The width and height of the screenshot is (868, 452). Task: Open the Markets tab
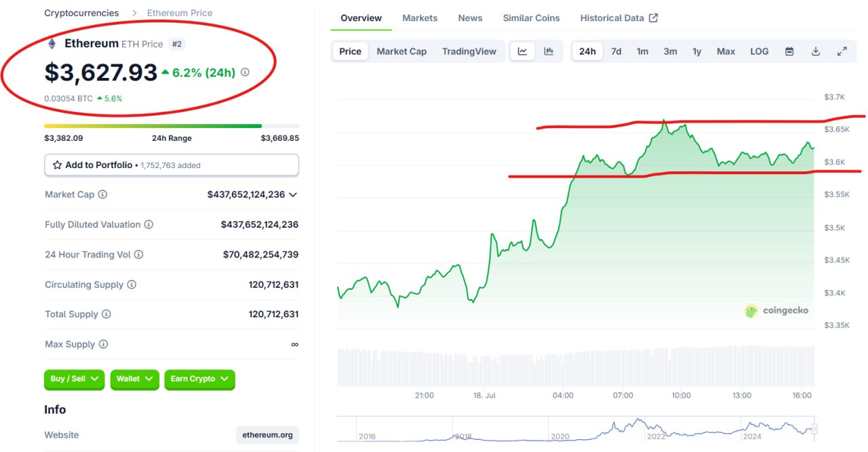(420, 18)
